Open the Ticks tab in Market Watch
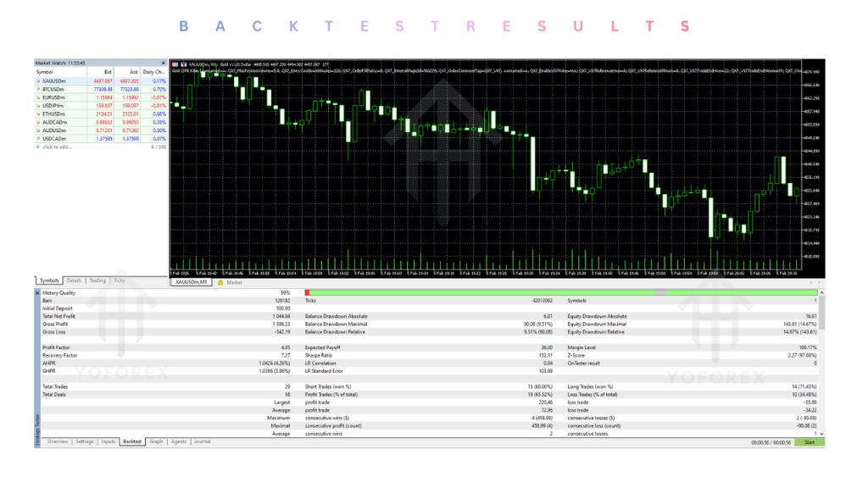Screen dimensions: 868x488 point(120,280)
